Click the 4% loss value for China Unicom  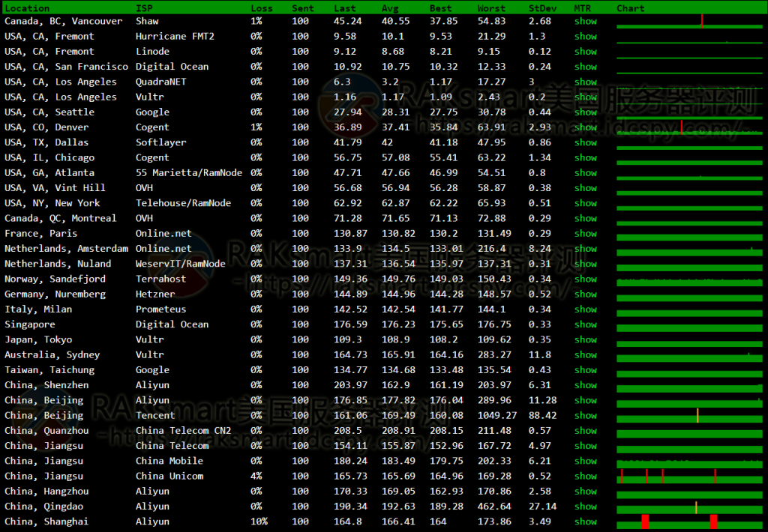(x=256, y=477)
